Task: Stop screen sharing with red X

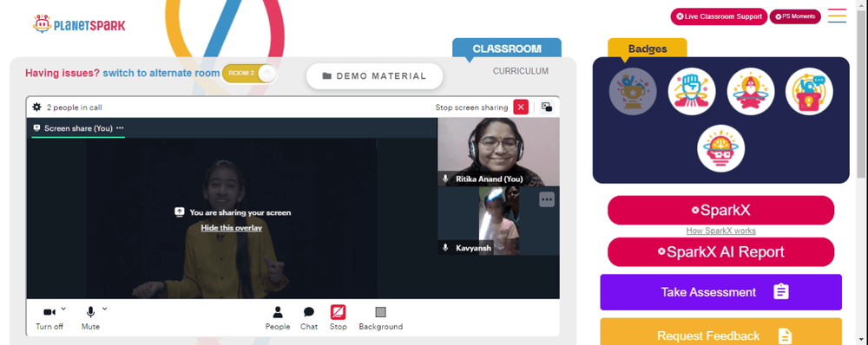Action: click(x=521, y=107)
